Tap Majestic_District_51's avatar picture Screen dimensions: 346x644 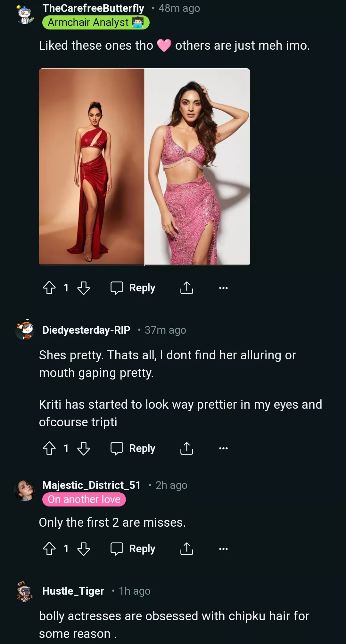25,490
